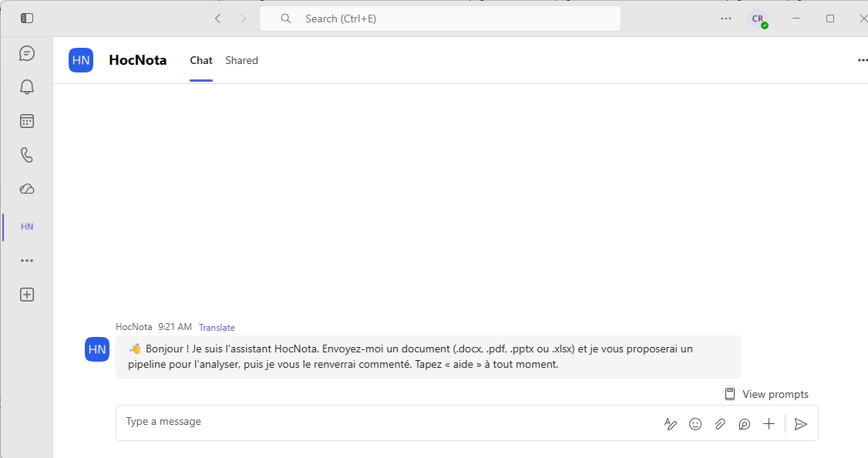868x458 pixels.
Task: Open the OneDrive cloud icon
Action: pos(26,189)
